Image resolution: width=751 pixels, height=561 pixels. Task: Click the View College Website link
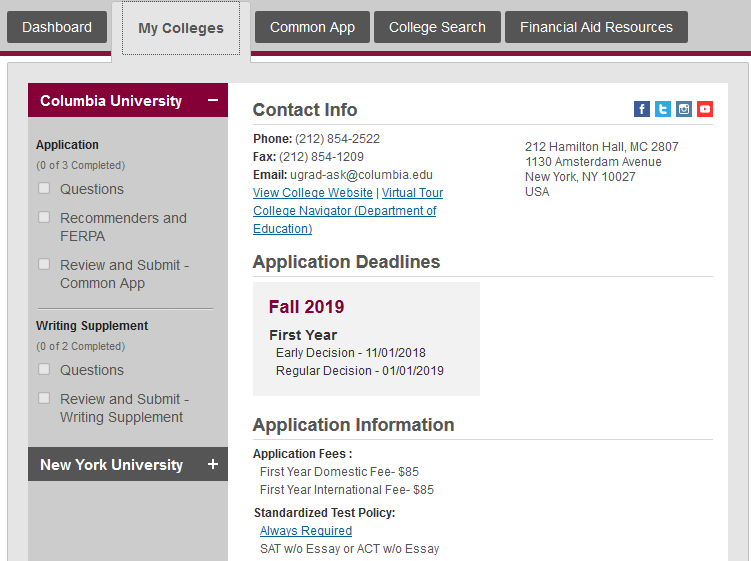313,193
